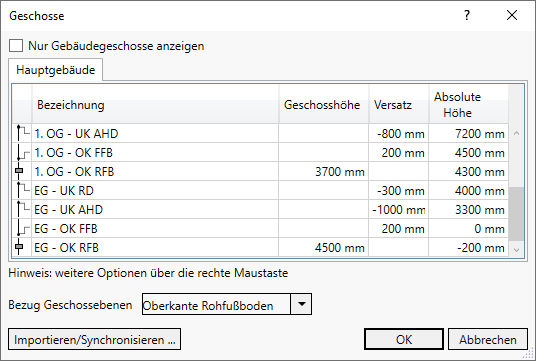536x361 pixels.
Task: Click the Absolute Höhe column header
Action: coord(468,104)
